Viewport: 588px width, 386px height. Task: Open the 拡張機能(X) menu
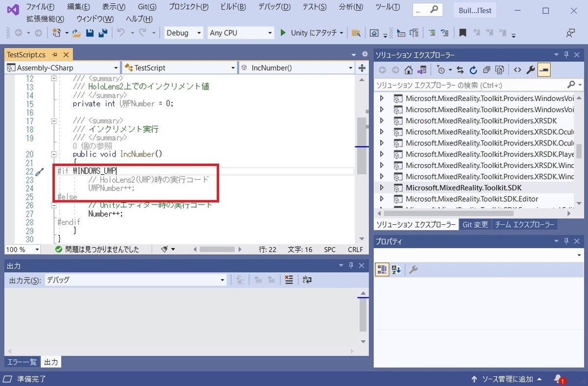[x=45, y=19]
